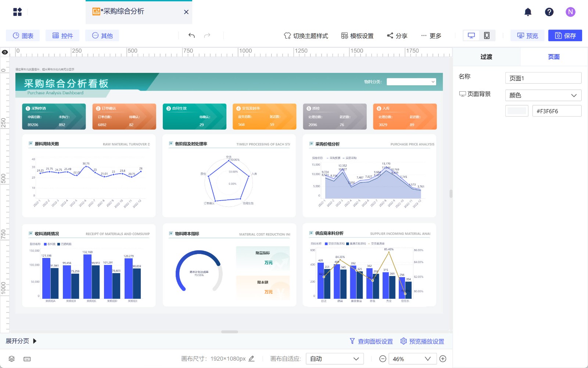588x368 pixels.
Task: Select the 质检 KPI card
Action: (x=335, y=117)
